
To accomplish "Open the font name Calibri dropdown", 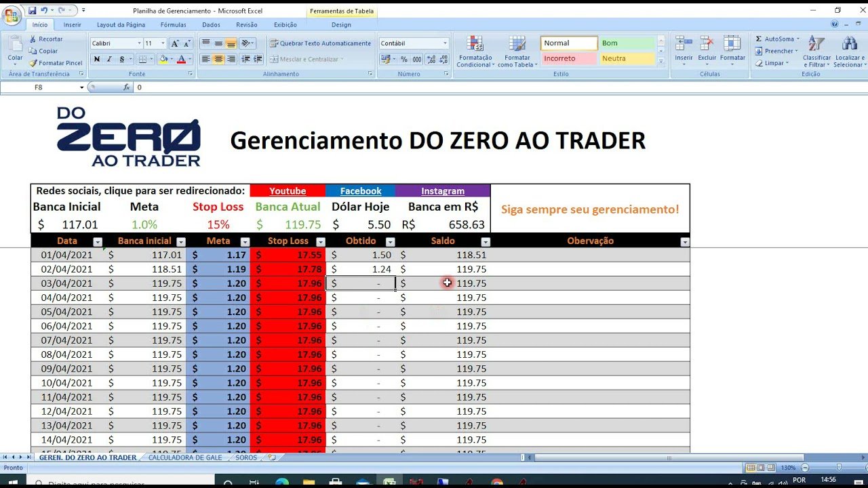I will pos(138,43).
